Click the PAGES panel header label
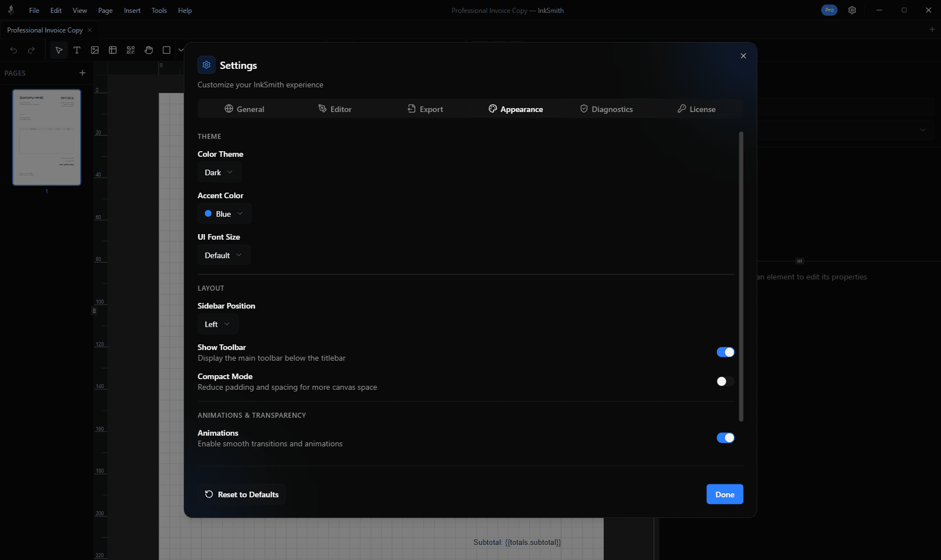 point(15,73)
